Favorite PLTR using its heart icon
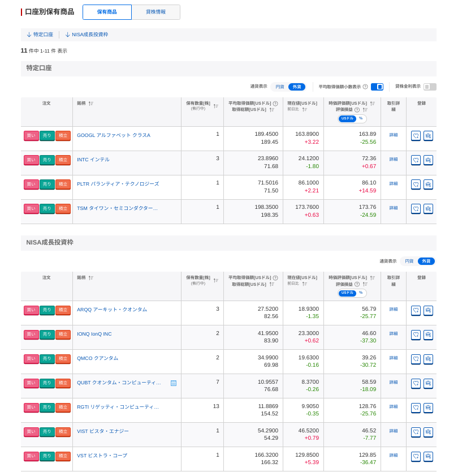This screenshot has height=476, width=458. click(416, 185)
